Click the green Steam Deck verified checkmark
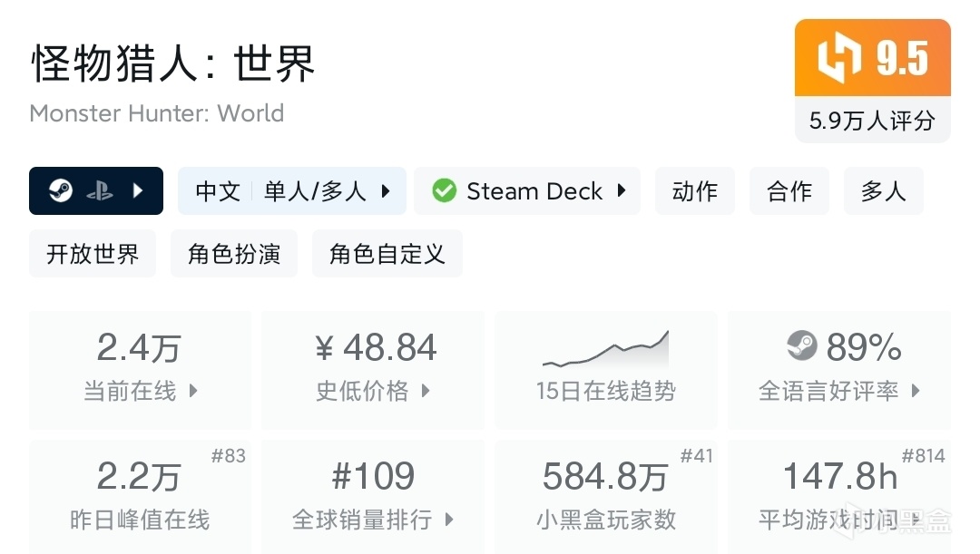The image size is (980, 554). click(444, 191)
